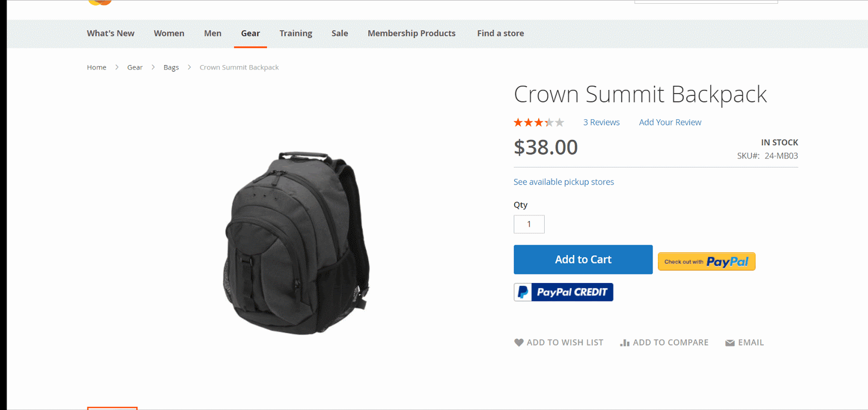Add the backpack to cart
The height and width of the screenshot is (410, 868).
point(583,260)
